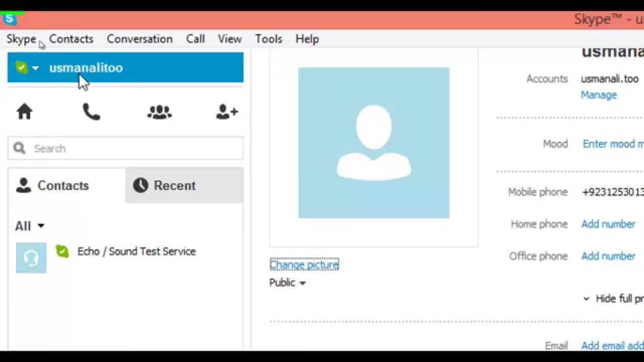Screen dimensions: 644x362
Task: Create a group via people icon
Action: 159,112
